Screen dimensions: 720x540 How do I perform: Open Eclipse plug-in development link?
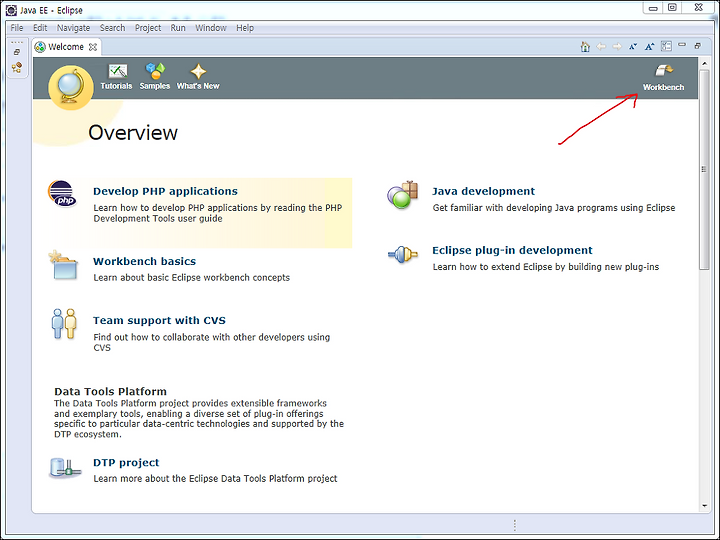click(x=512, y=250)
